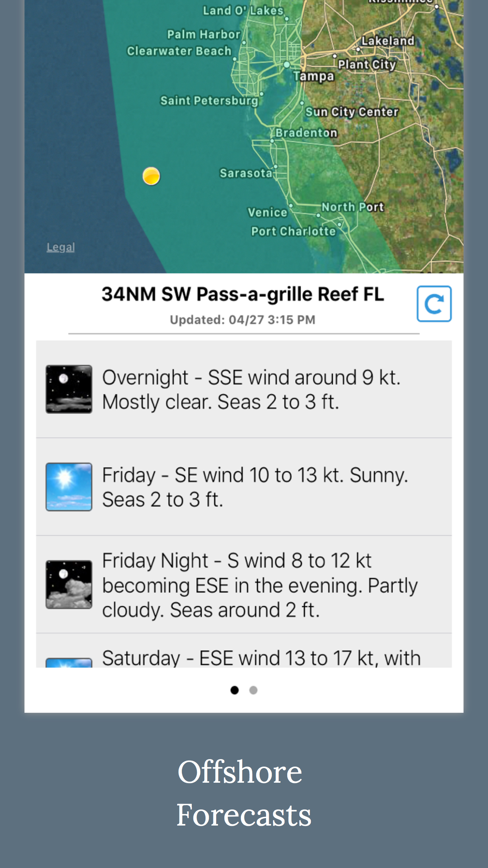Tap Port Charlotte on the map

click(x=294, y=231)
